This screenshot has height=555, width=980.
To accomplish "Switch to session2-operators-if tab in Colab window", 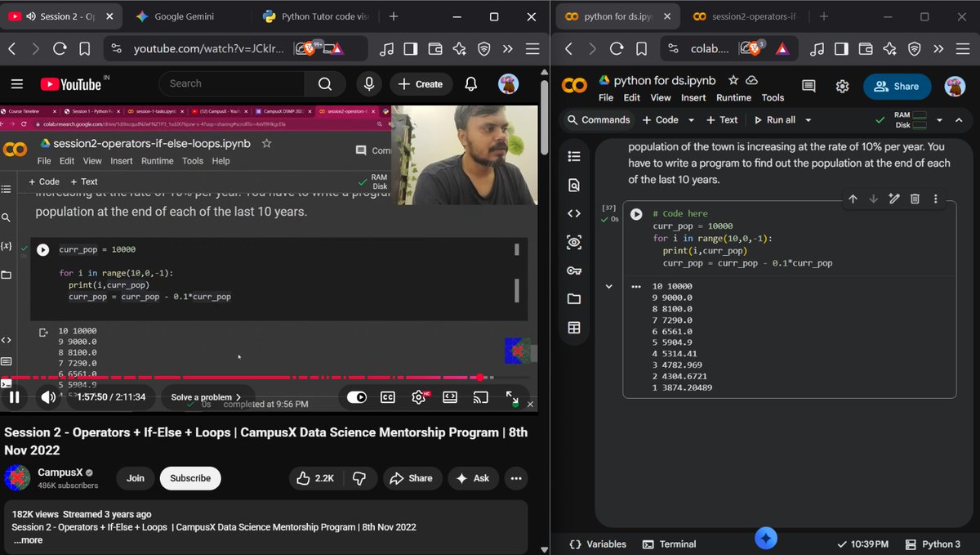I will pyautogui.click(x=746, y=16).
